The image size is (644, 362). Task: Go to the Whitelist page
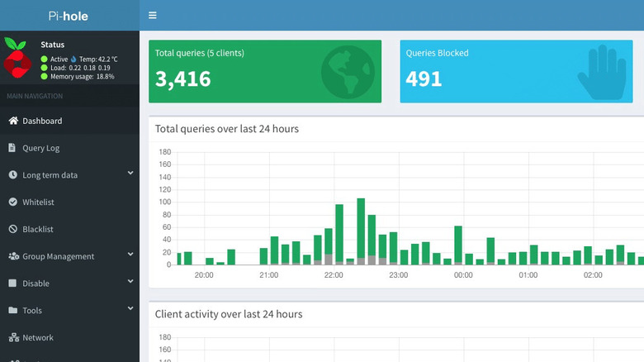tap(38, 202)
